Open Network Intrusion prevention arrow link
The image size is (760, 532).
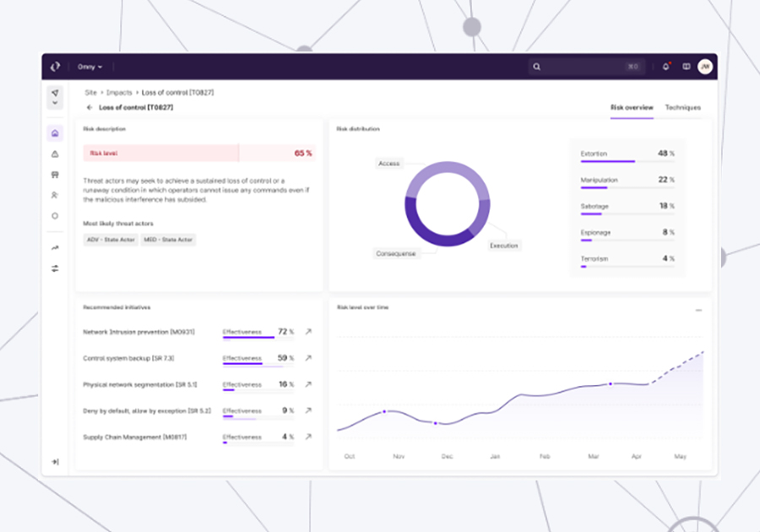tap(308, 332)
